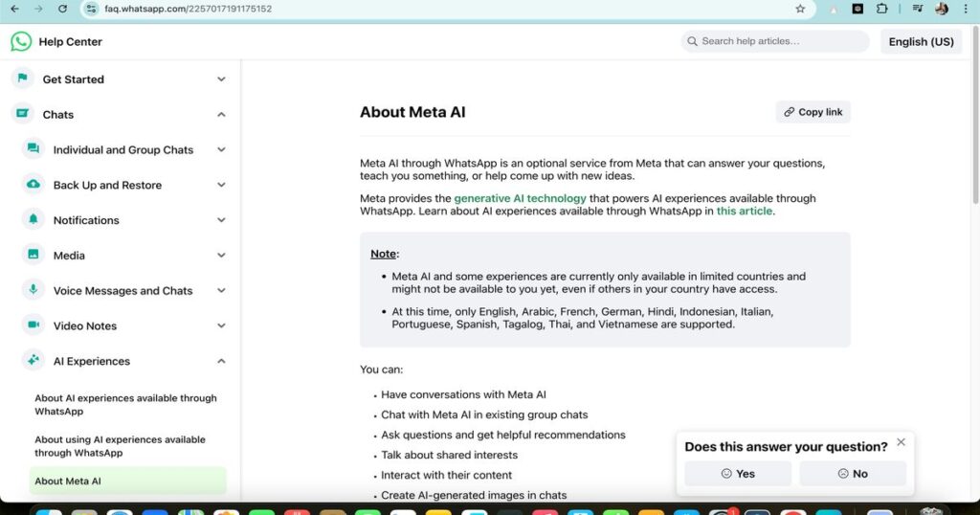Select the Notifications category label
The image size is (980, 515).
click(x=86, y=220)
